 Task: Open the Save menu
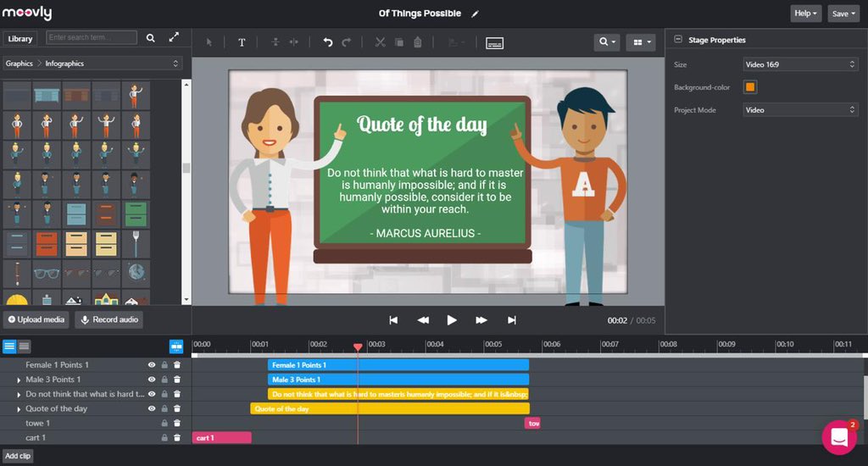pyautogui.click(x=843, y=14)
